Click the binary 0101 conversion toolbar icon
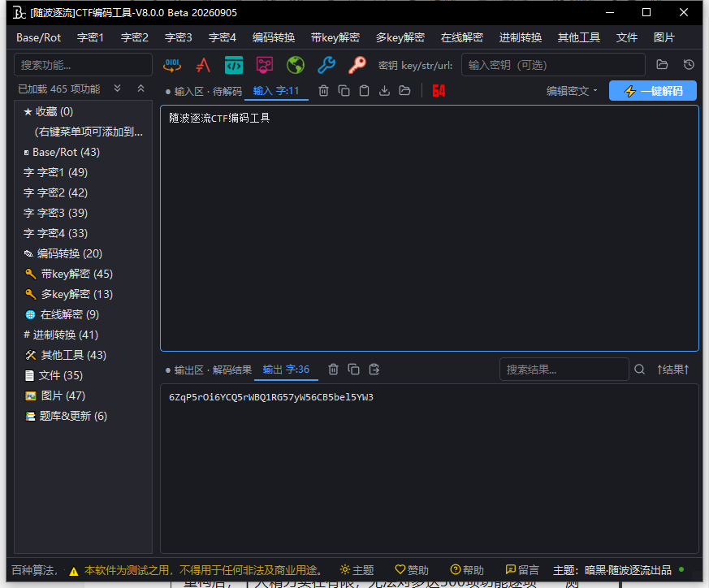This screenshot has height=588, width=709. pos(172,65)
